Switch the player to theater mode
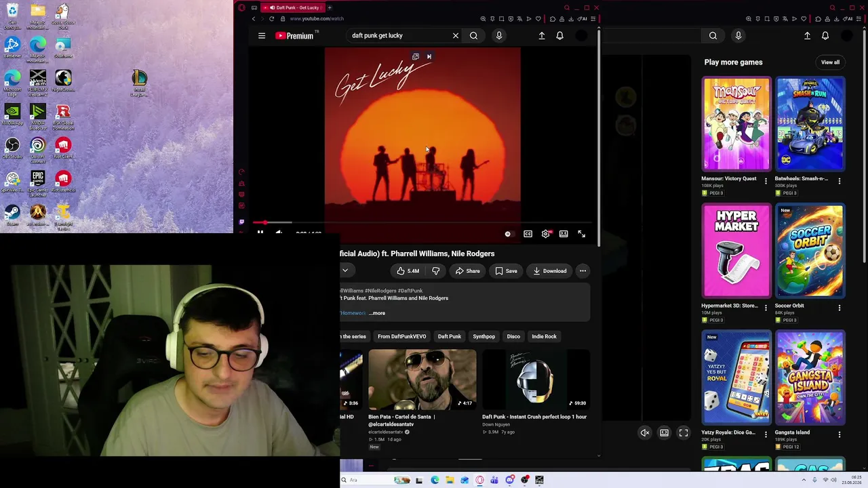The height and width of the screenshot is (488, 868). tap(564, 234)
